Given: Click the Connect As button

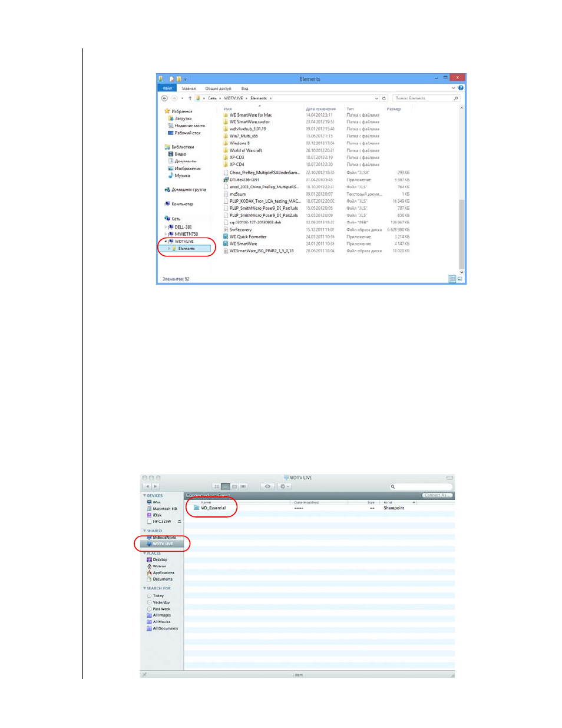Looking at the screenshot, I should [437, 495].
